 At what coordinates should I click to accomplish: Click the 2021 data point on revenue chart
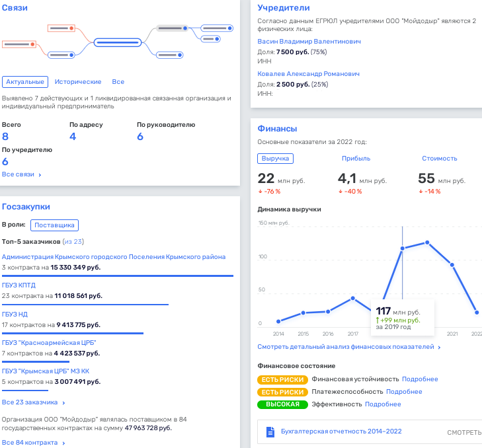point(452,264)
